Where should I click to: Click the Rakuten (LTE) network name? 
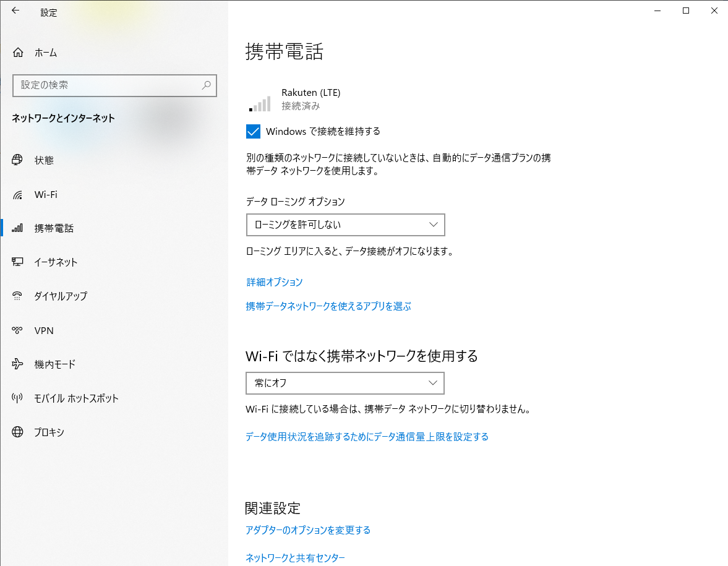[x=310, y=92]
